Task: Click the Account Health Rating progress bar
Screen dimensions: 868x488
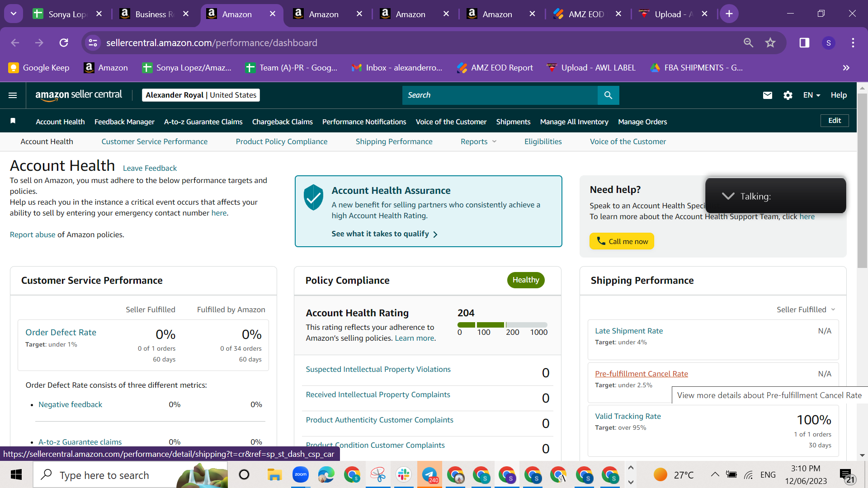Action: click(x=502, y=325)
